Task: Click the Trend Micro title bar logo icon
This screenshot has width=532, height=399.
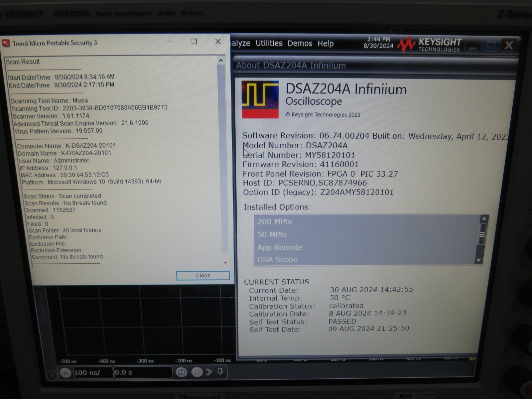Action: [x=6, y=44]
